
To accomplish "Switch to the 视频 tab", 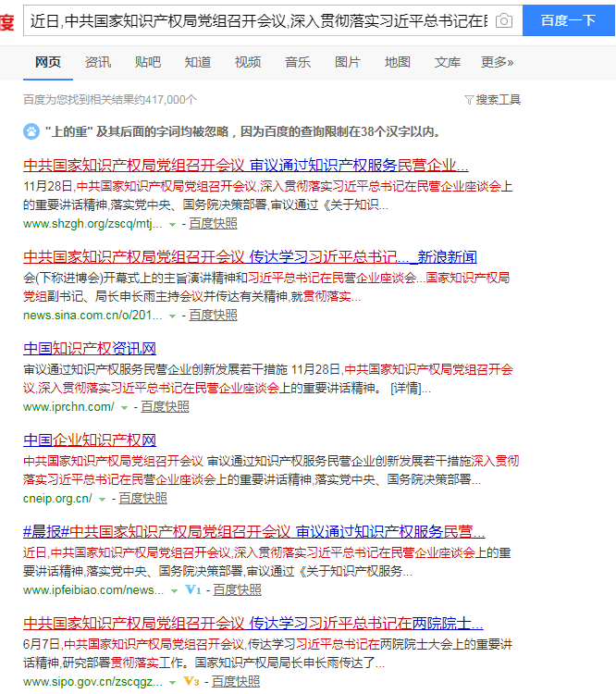I will [248, 62].
